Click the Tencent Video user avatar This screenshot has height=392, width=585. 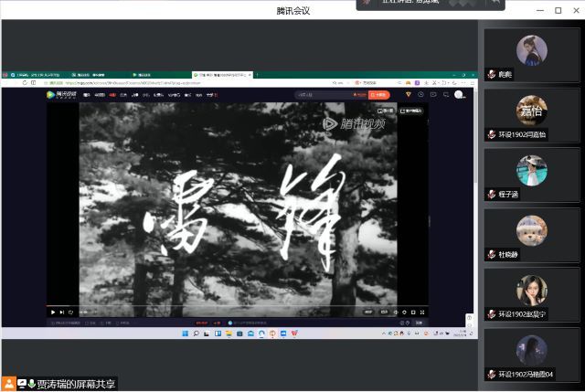click(459, 95)
